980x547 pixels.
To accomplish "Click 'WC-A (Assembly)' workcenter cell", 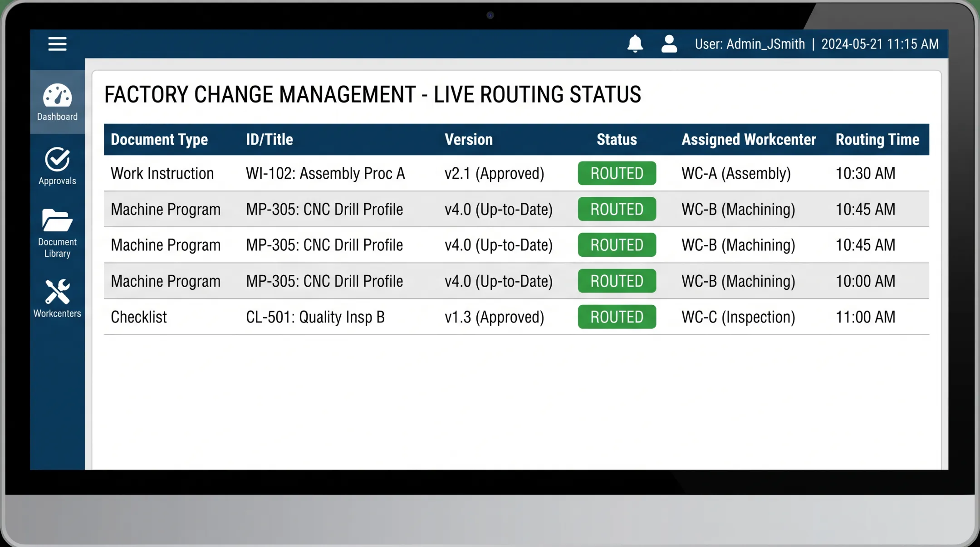I will (x=736, y=173).
